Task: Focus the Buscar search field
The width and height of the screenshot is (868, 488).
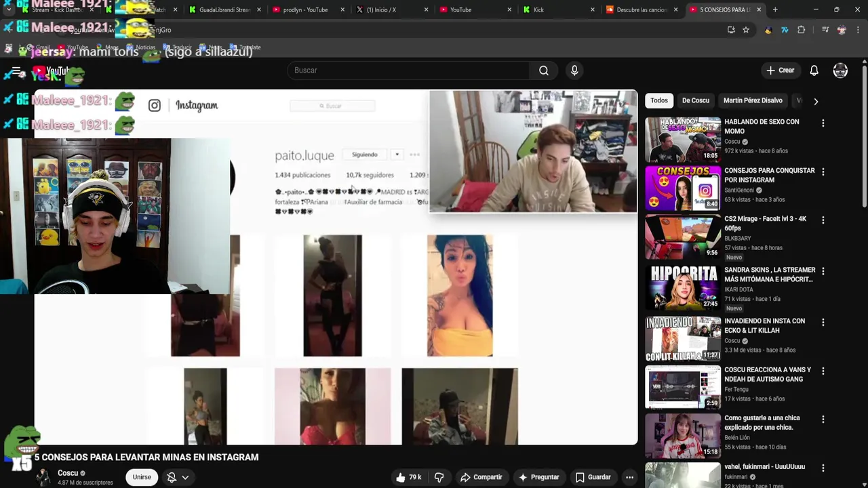Action: (x=409, y=70)
